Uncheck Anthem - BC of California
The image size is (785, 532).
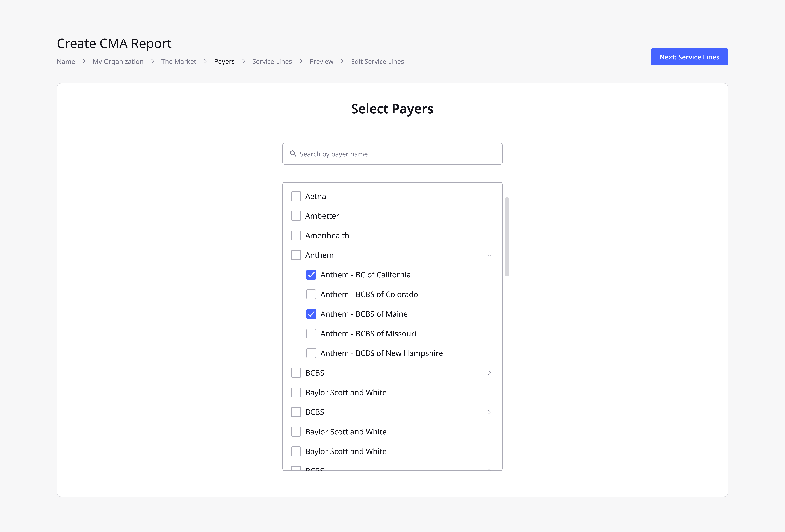pyautogui.click(x=311, y=275)
